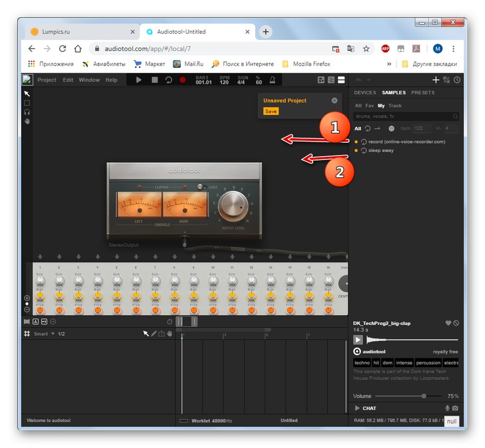This screenshot has width=485, height=448.
Task: Toggle the metronome icon
Action: click(x=273, y=80)
